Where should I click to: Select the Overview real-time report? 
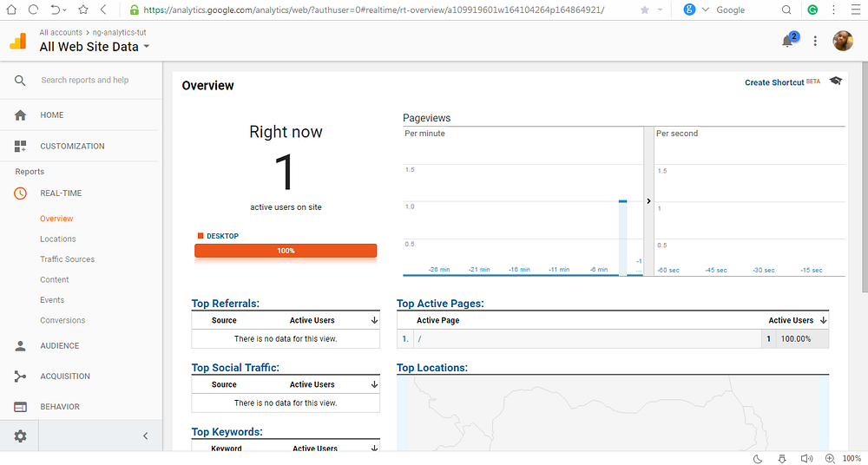56,219
